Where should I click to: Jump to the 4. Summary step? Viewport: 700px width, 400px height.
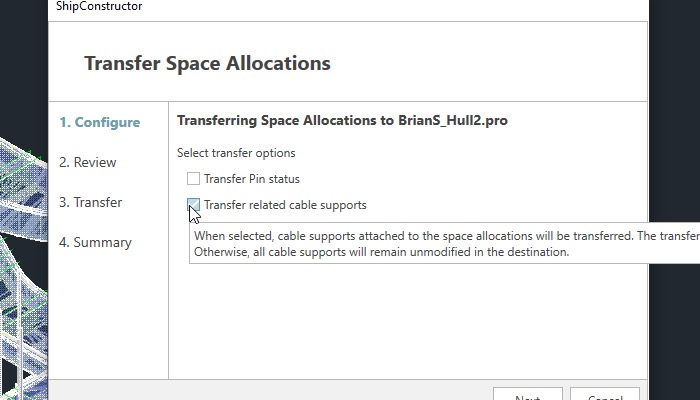(x=95, y=242)
